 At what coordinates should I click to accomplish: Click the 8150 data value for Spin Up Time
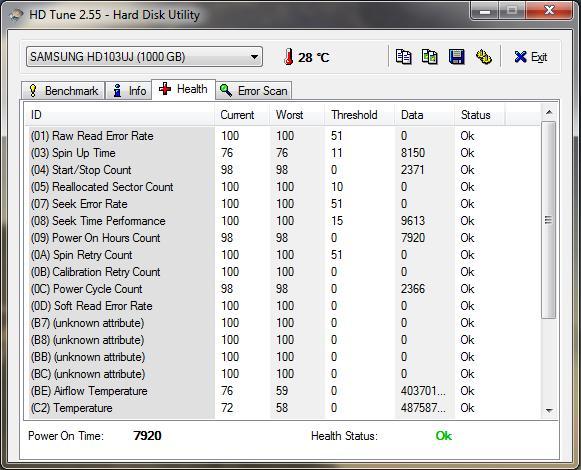click(413, 153)
